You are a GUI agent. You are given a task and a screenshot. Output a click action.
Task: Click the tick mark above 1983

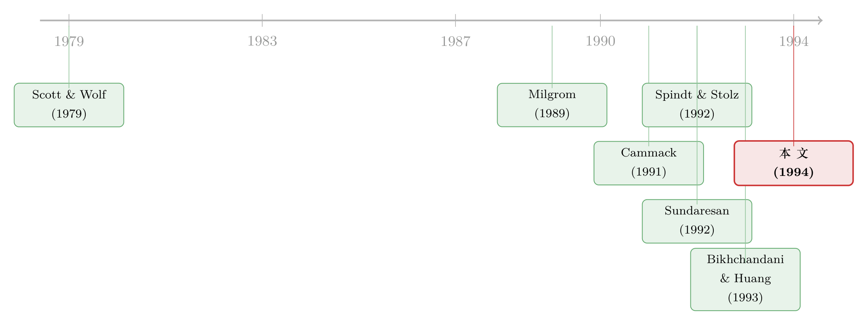pos(262,20)
